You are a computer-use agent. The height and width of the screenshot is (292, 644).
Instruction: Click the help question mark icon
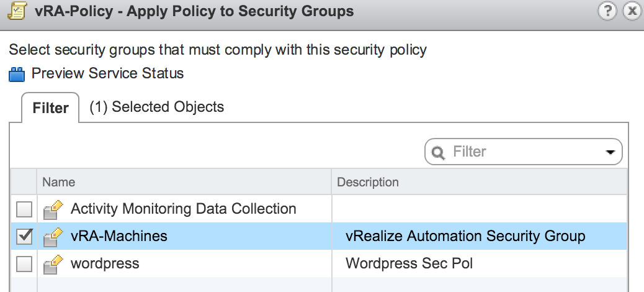[x=607, y=11]
